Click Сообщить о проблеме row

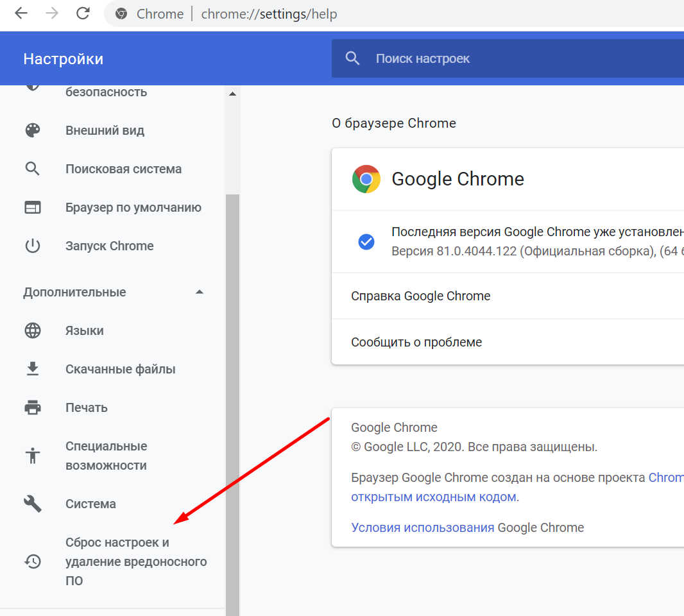pyautogui.click(x=416, y=342)
